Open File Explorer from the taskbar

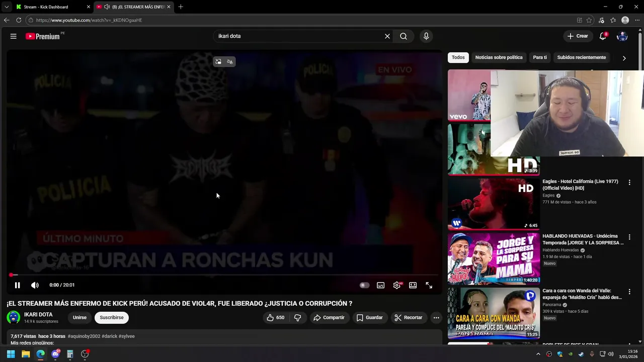click(26, 354)
